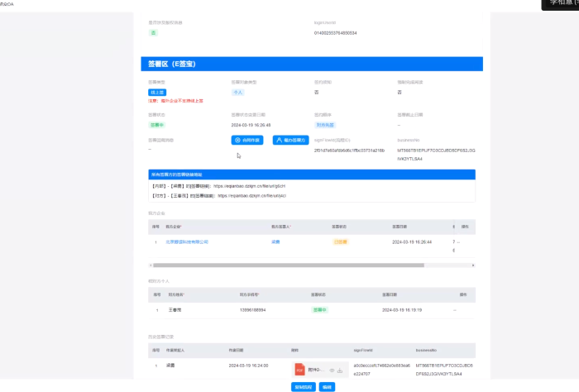Click the blue 线上签 tag
This screenshot has height=392, width=579.
(x=157, y=93)
